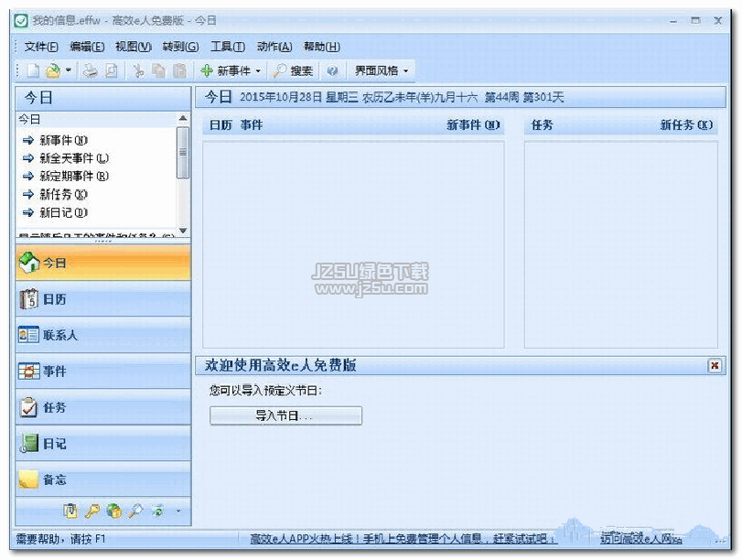Click the Paste clipboard icon

(x=179, y=71)
